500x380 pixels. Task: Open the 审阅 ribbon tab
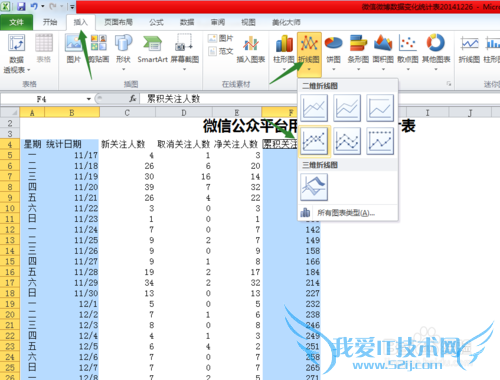pyautogui.click(x=218, y=22)
